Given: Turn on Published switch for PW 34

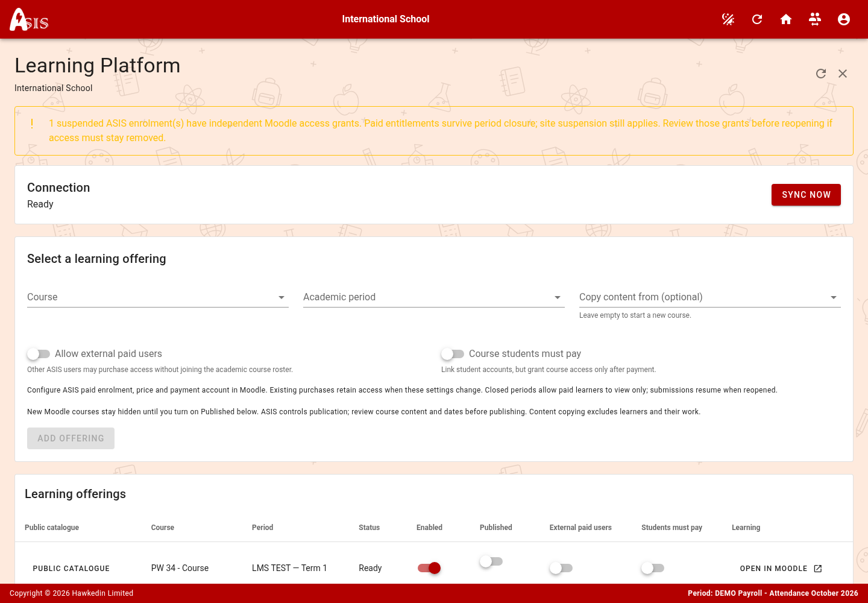Looking at the screenshot, I should click(491, 561).
